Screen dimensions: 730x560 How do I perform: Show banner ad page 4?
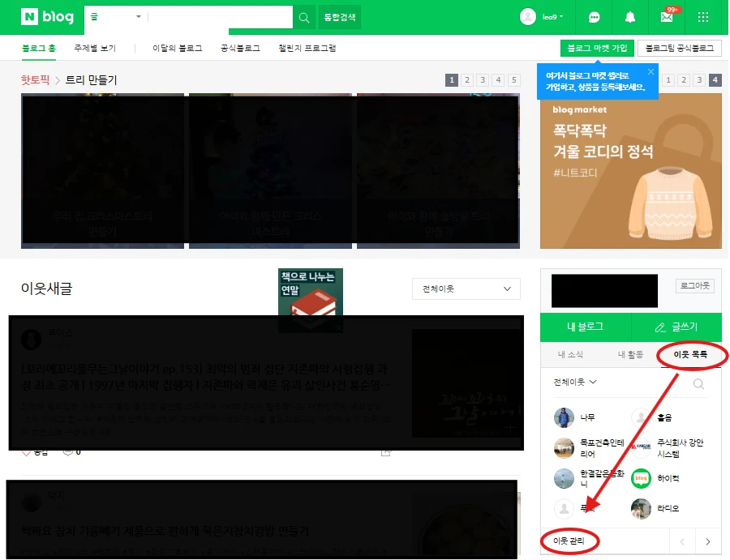(x=715, y=80)
